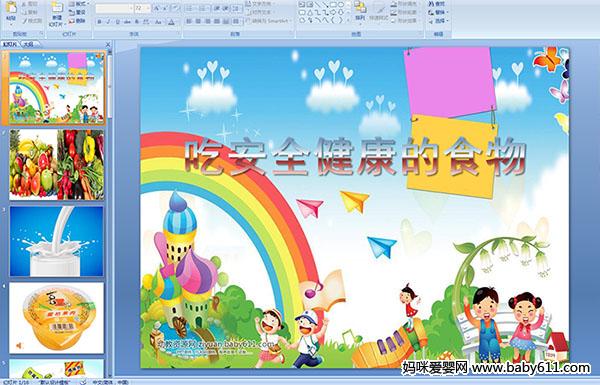Viewport: 600px width, 385px height.
Task: Toggle bold formatting
Action: [x=99, y=22]
